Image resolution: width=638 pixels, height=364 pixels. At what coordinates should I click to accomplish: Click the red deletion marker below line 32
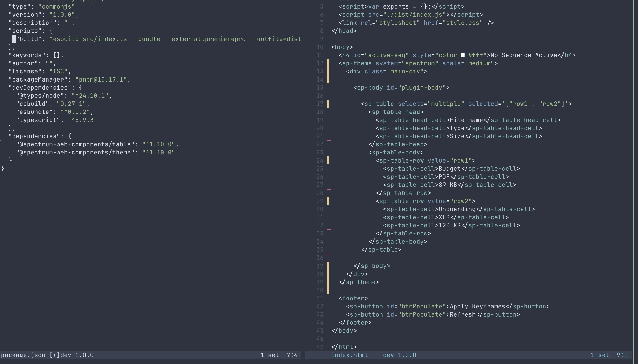329,229
